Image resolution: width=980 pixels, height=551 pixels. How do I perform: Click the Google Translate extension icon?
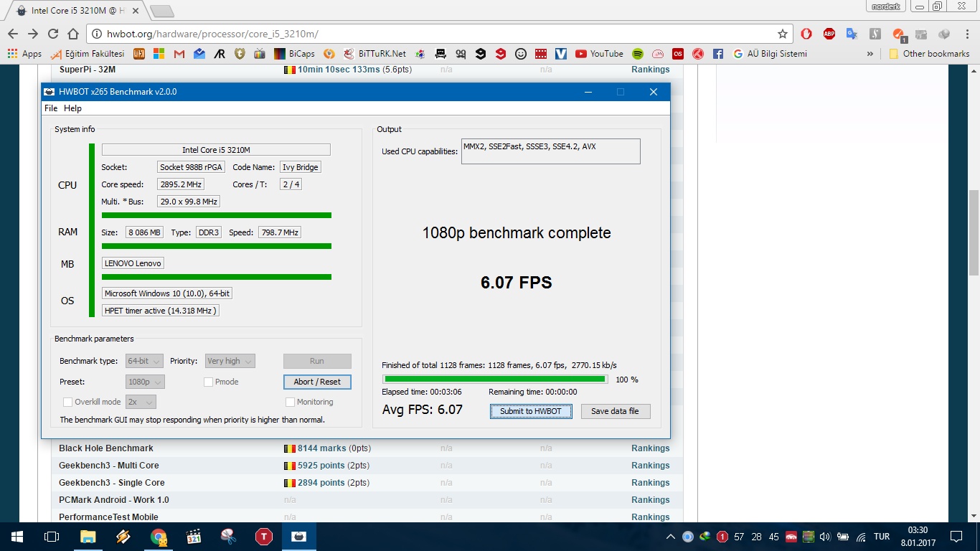tap(852, 34)
